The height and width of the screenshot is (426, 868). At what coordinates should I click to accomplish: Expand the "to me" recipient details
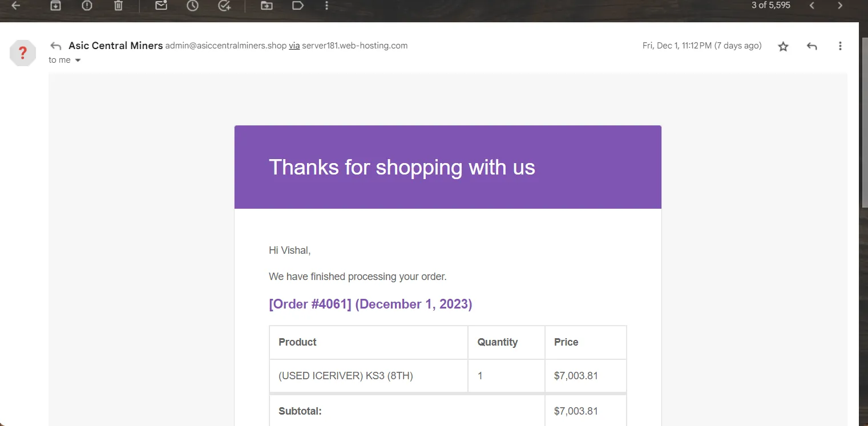[x=78, y=60]
